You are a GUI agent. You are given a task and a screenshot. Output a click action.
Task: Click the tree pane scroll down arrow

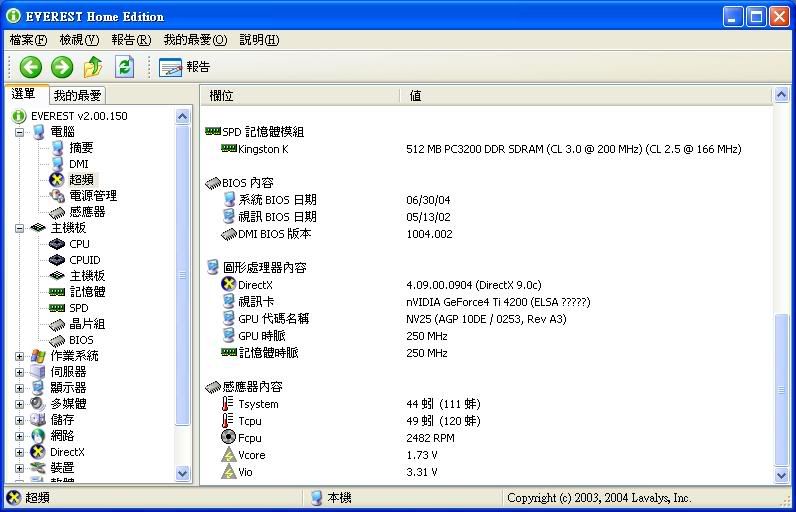(183, 473)
